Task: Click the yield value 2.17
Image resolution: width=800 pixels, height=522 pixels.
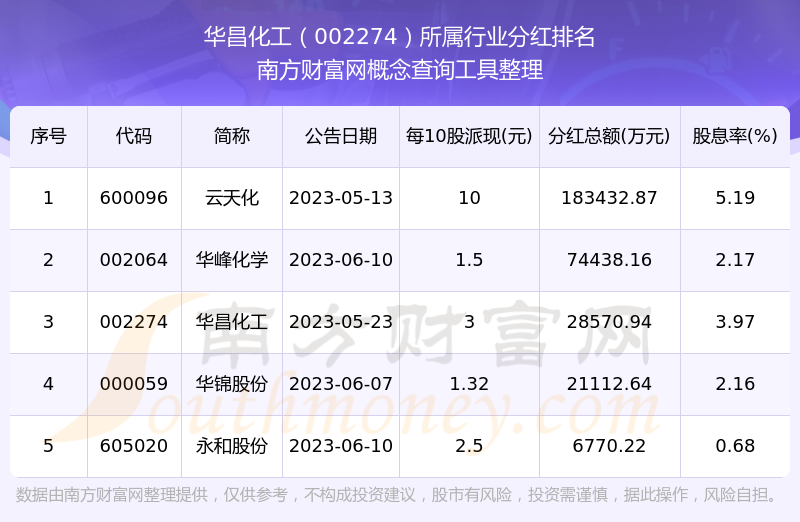Action: (735, 260)
